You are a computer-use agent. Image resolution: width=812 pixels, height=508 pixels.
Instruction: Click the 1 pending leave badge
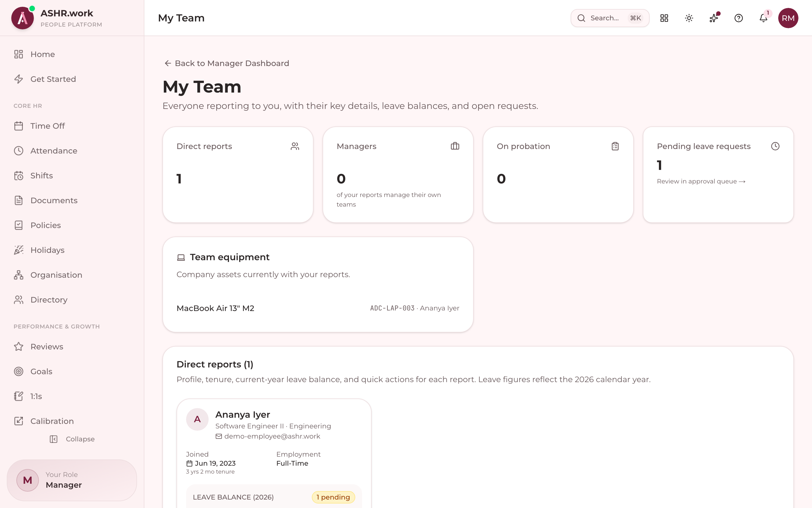pyautogui.click(x=333, y=497)
